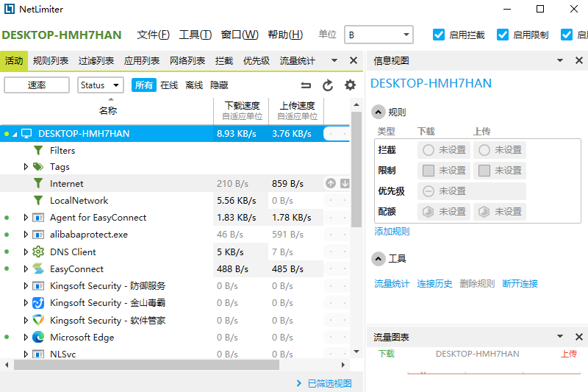588x392 pixels.
Task: Click the upload arrow on Internet row
Action: [331, 184]
